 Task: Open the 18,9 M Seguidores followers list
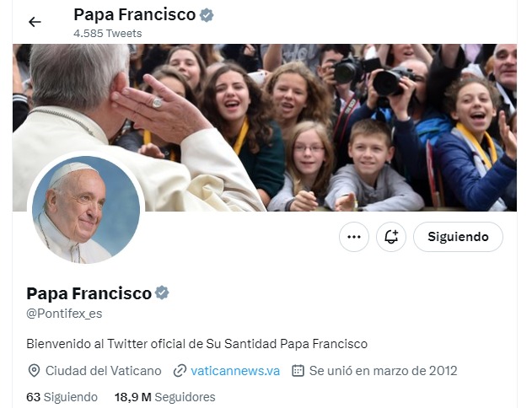click(165, 397)
